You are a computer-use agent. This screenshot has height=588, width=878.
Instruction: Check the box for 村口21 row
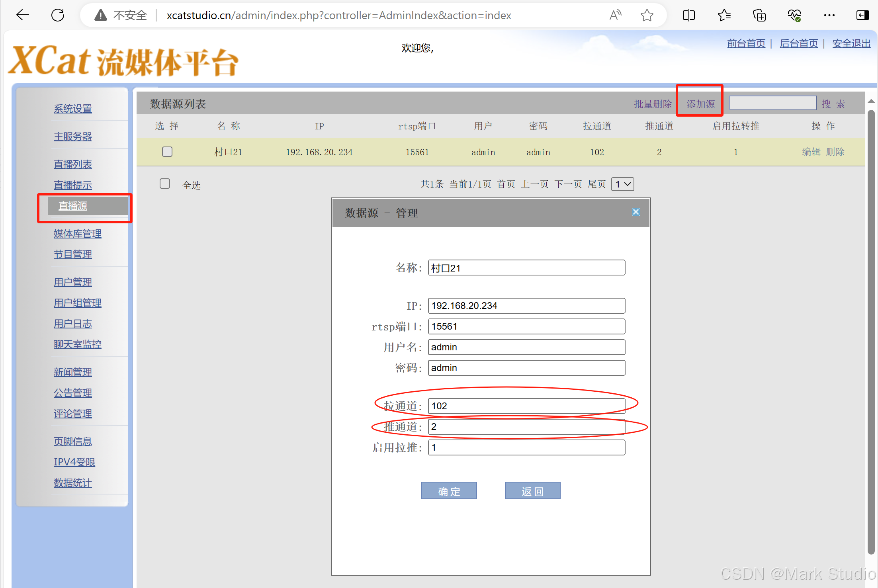point(167,152)
